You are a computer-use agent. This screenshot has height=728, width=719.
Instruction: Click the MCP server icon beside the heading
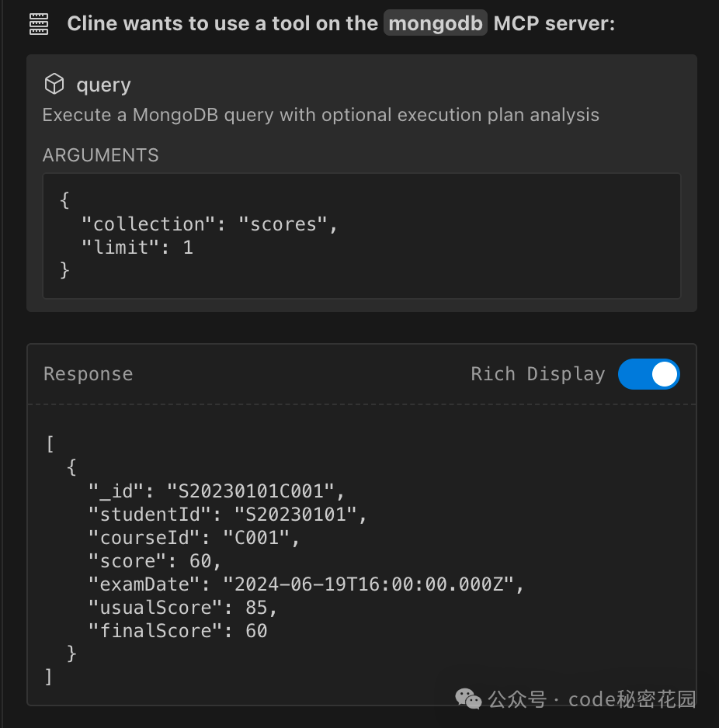coord(39,24)
